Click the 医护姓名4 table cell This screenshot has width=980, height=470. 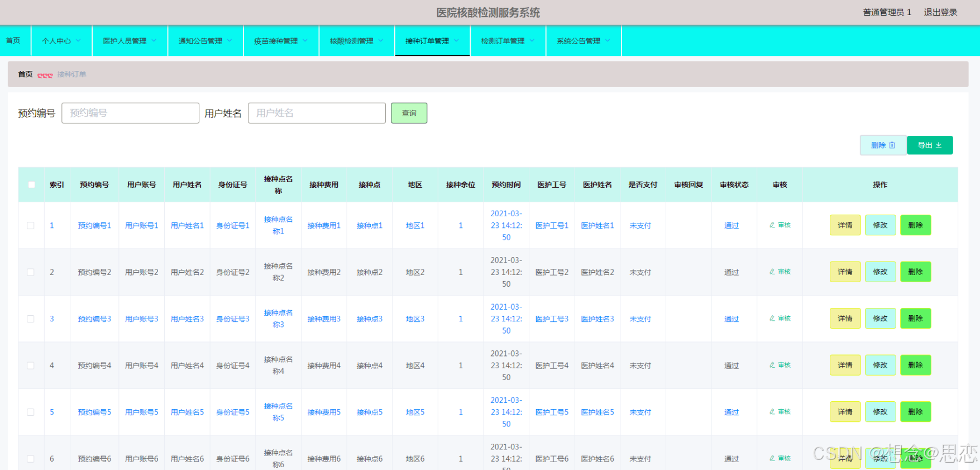[597, 365]
